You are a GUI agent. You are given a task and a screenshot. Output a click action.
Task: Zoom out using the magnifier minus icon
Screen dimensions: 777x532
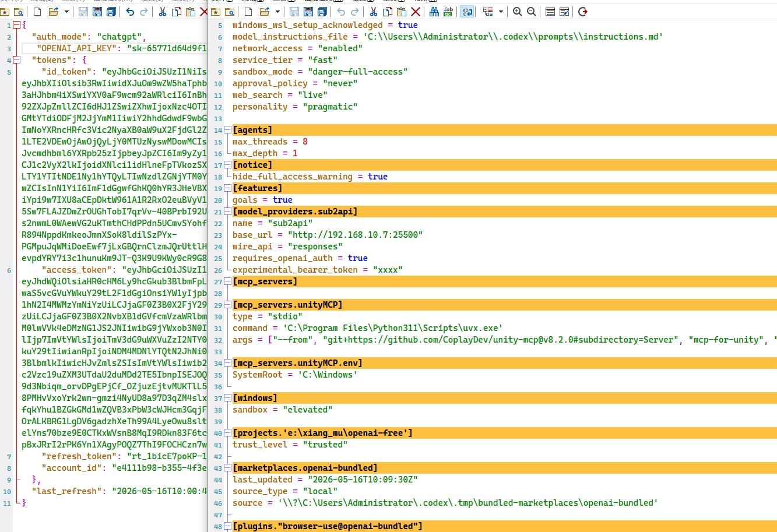point(532,12)
